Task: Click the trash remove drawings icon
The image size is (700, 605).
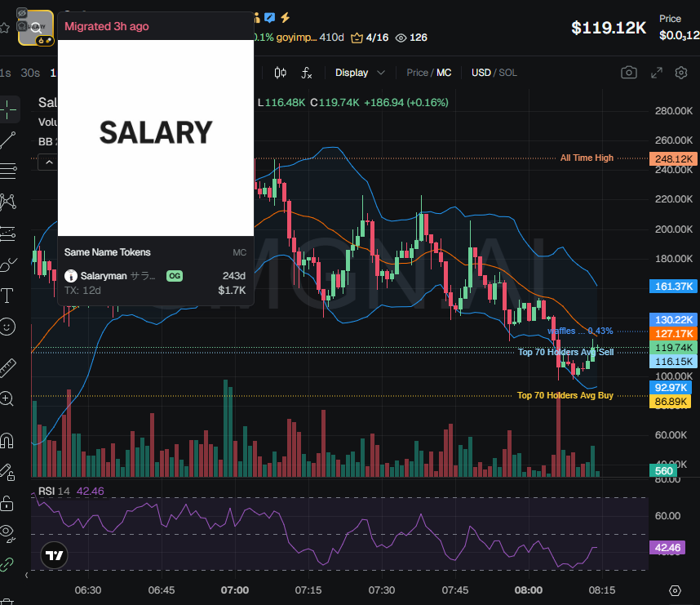Action: (x=7, y=601)
